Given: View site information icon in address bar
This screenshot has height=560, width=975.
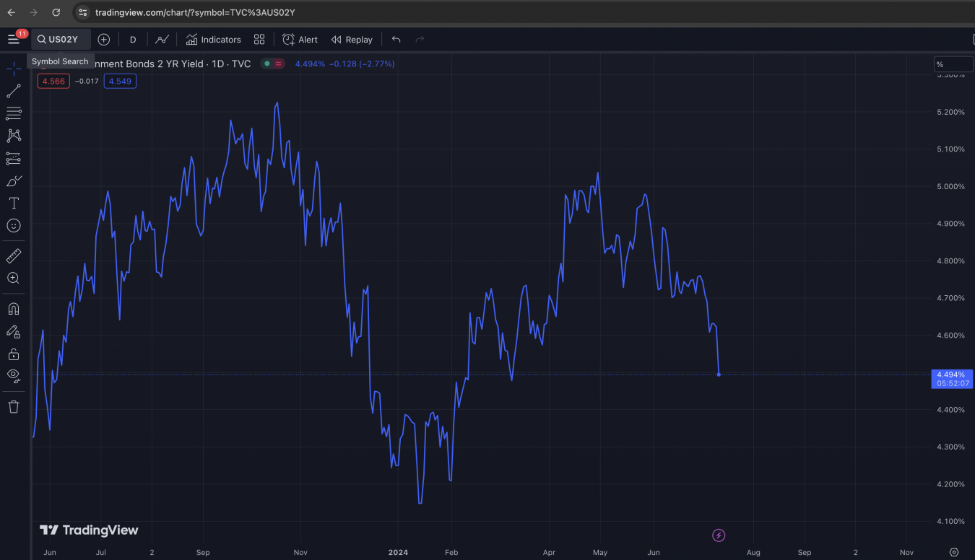Looking at the screenshot, I should pyautogui.click(x=82, y=12).
